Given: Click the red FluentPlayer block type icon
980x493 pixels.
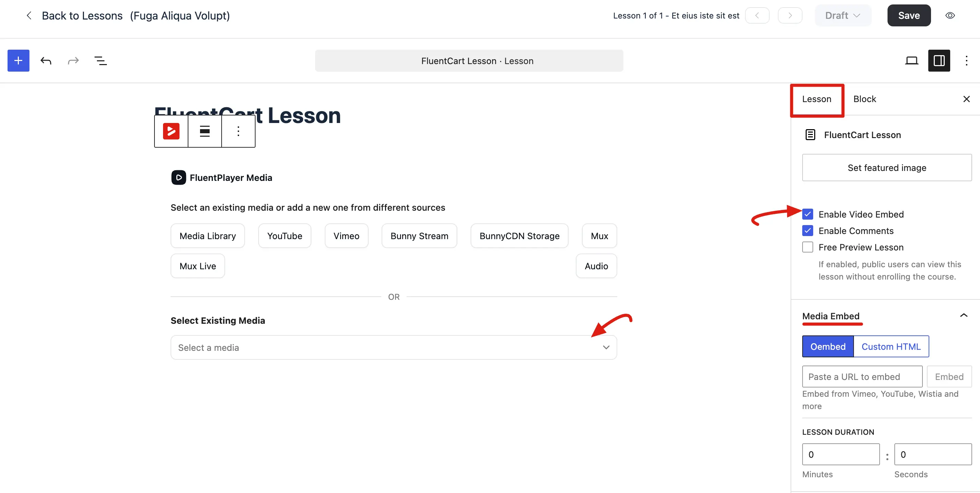Looking at the screenshot, I should (171, 131).
